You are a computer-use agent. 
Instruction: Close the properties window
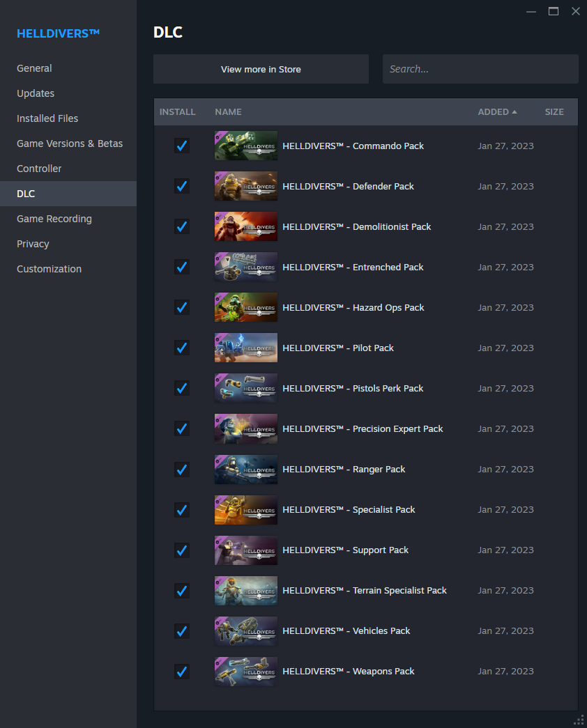576,11
